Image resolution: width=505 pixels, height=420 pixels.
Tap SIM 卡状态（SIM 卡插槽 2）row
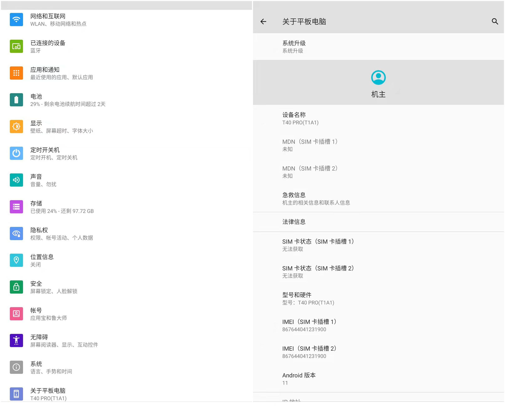pyautogui.click(x=378, y=272)
